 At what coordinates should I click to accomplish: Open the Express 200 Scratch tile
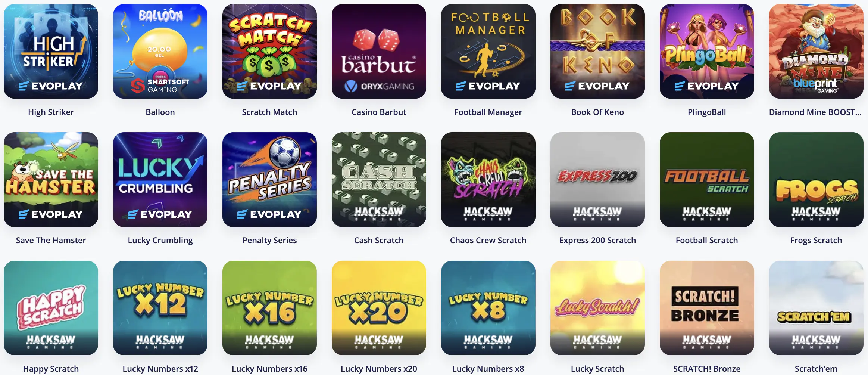click(598, 180)
